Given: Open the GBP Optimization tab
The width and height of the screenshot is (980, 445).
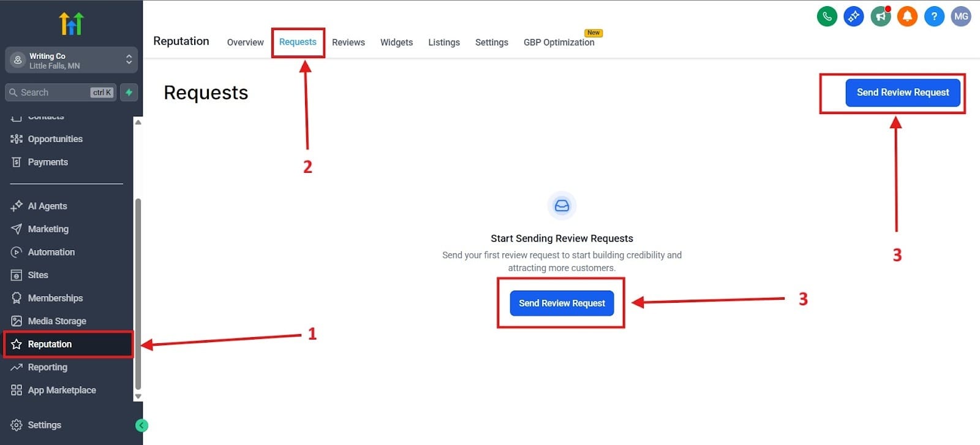Looking at the screenshot, I should click(559, 42).
